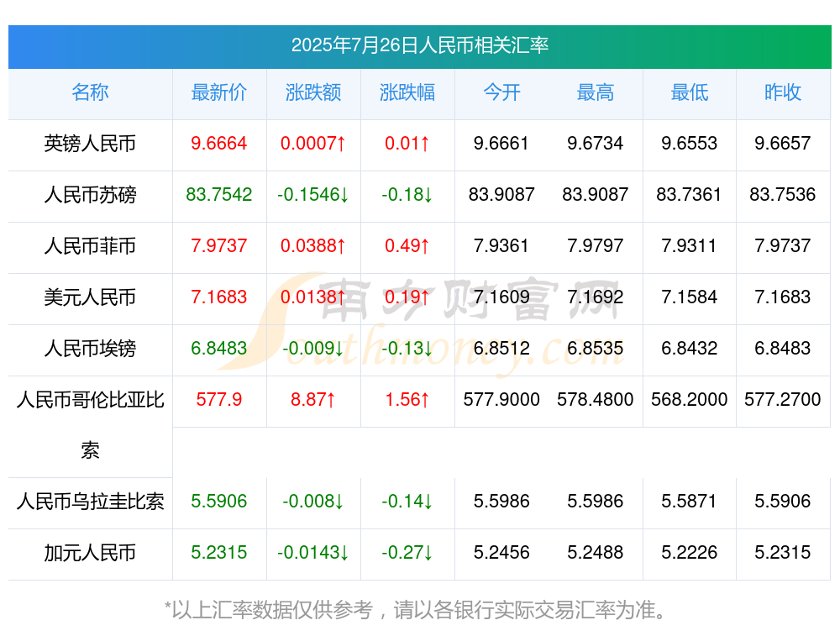Click high value 5.2488

click(x=596, y=552)
